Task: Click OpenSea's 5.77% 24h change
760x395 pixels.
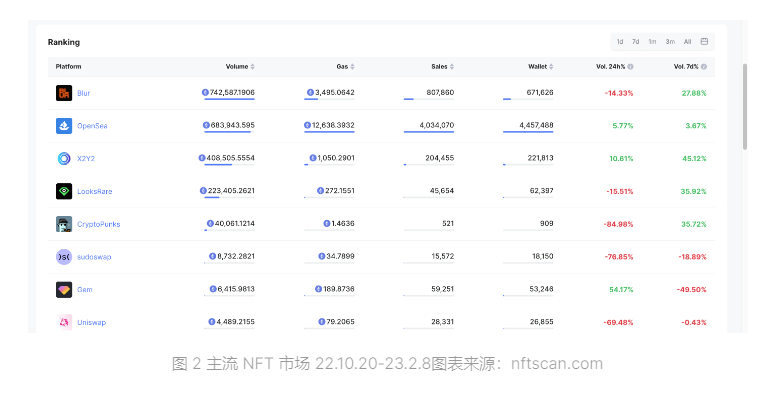Action: (623, 126)
